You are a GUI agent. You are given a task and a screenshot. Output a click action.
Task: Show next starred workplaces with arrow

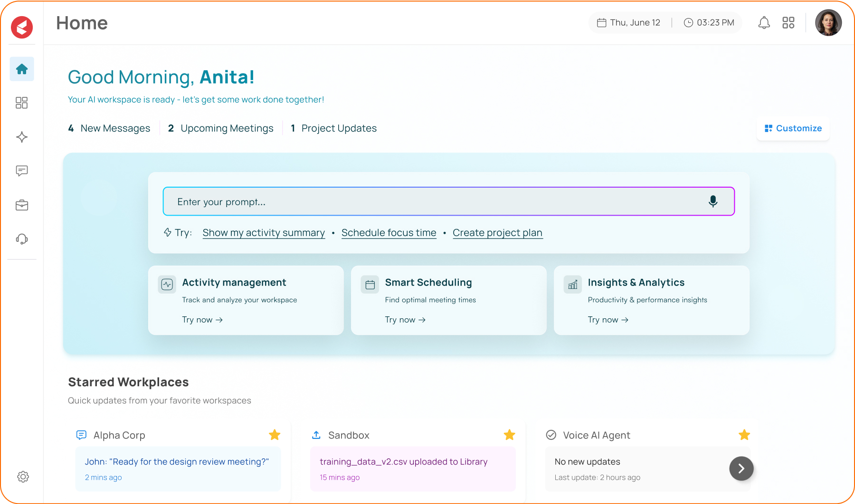(741, 469)
